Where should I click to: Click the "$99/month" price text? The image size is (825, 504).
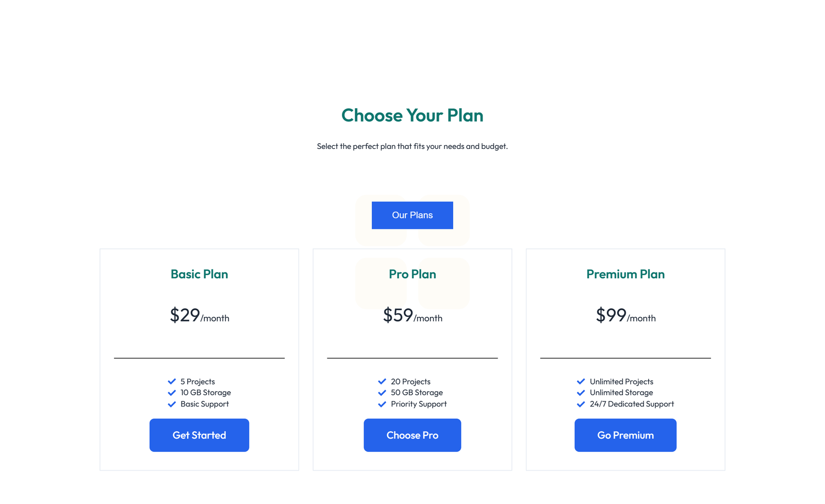tap(625, 316)
